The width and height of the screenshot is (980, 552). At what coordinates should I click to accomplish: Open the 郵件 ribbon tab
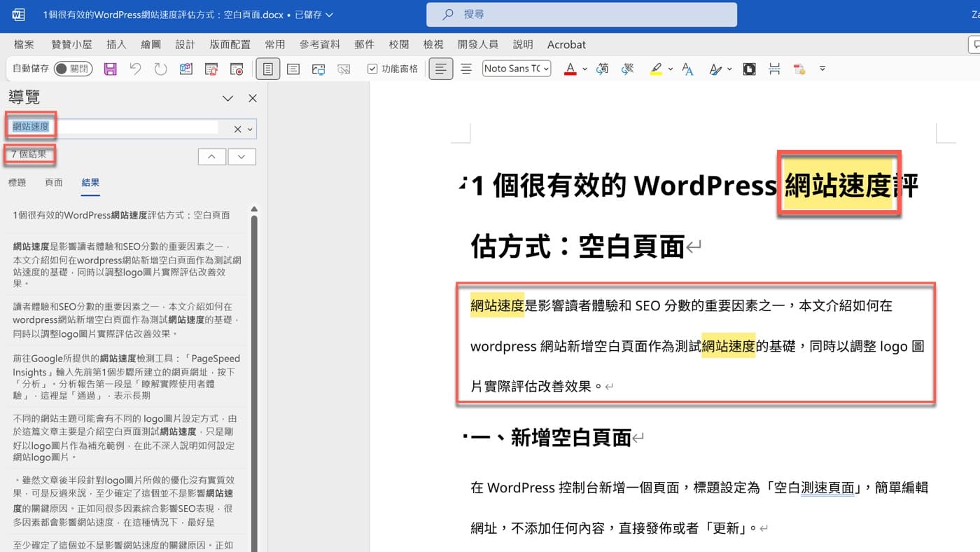tap(364, 44)
